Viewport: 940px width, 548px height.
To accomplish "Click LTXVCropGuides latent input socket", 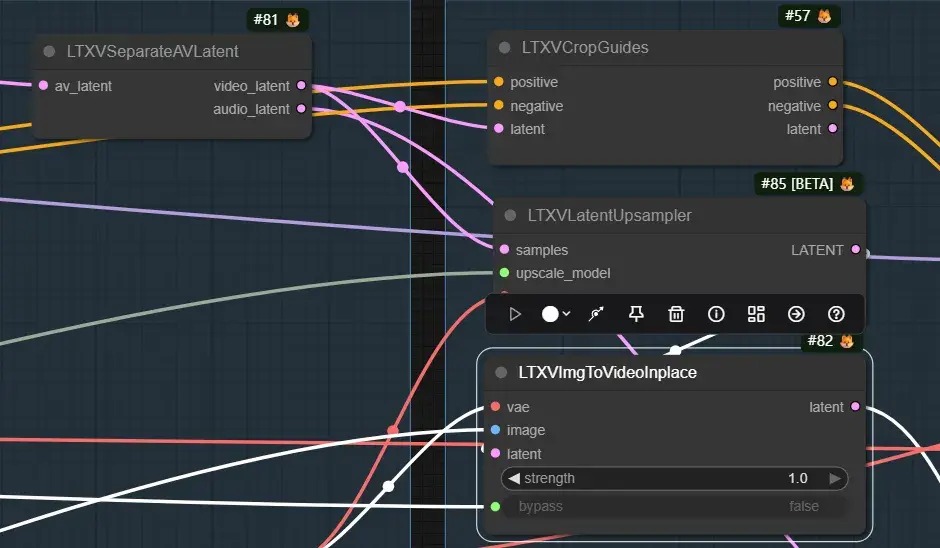I will (499, 128).
